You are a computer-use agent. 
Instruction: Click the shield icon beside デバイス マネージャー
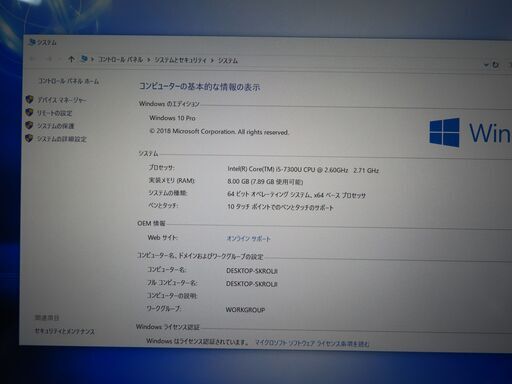[x=29, y=99]
